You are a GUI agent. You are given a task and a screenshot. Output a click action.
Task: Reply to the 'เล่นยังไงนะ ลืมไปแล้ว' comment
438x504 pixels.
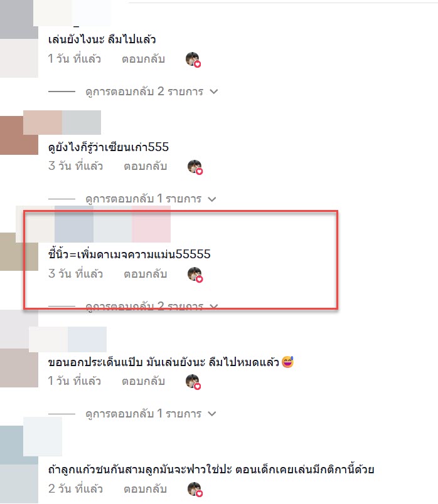point(143,59)
